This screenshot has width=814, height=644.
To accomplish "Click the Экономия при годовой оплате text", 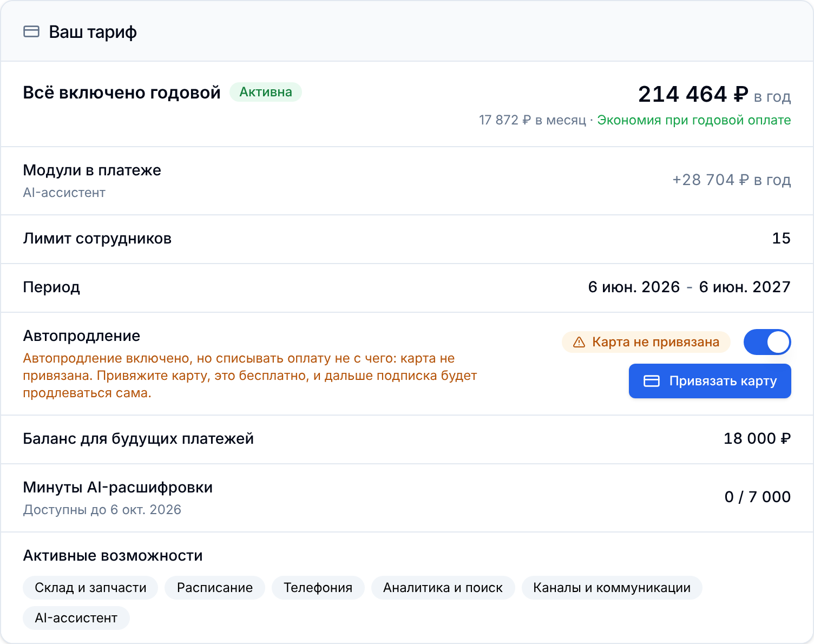I will pyautogui.click(x=694, y=120).
